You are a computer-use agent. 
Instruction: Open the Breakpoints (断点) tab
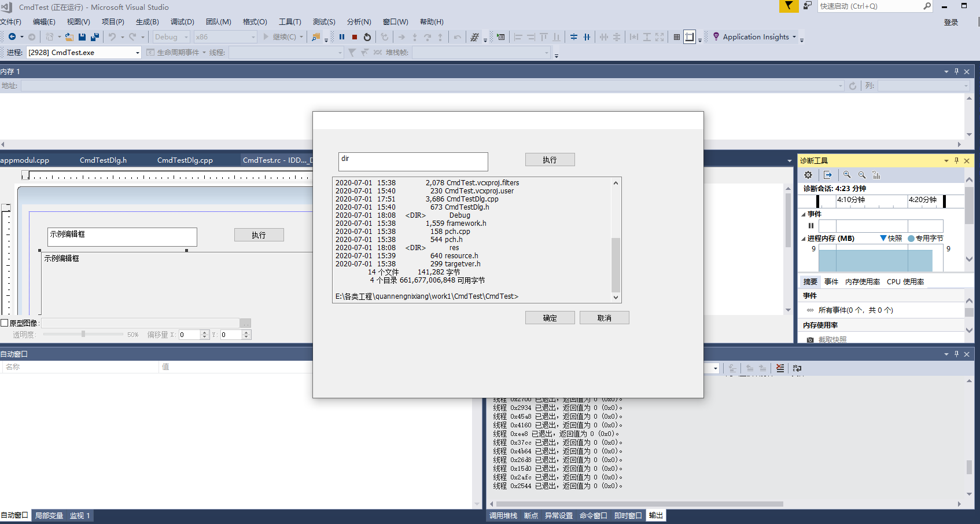point(531,515)
